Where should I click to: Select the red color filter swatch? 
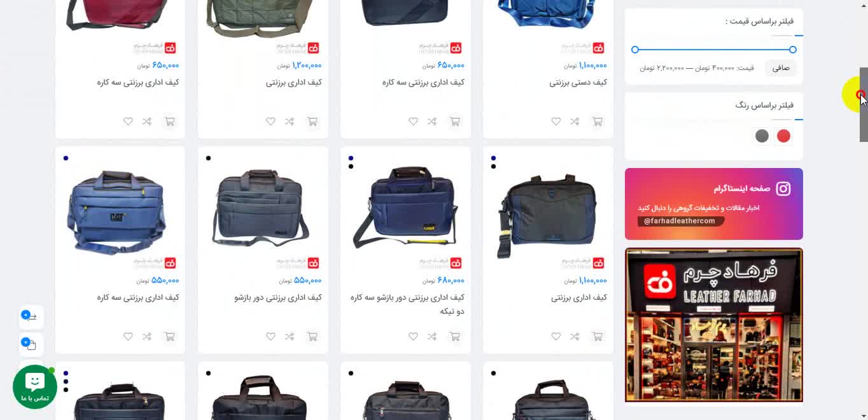click(783, 136)
